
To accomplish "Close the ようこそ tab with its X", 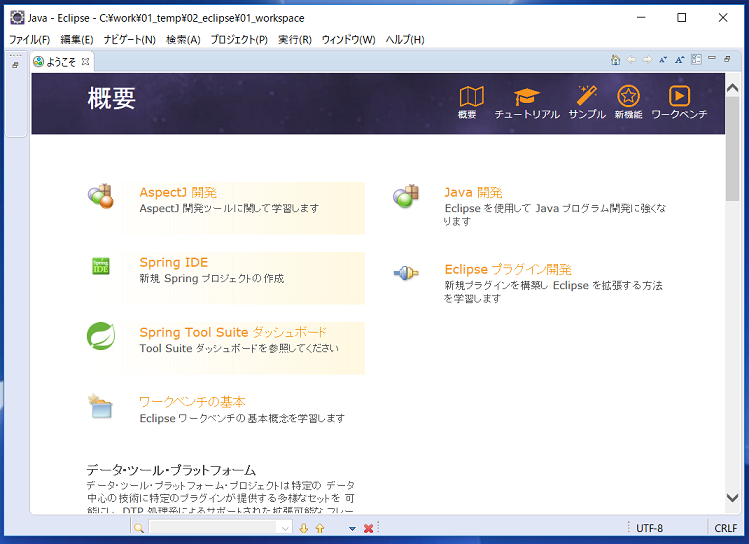I will pyautogui.click(x=86, y=61).
